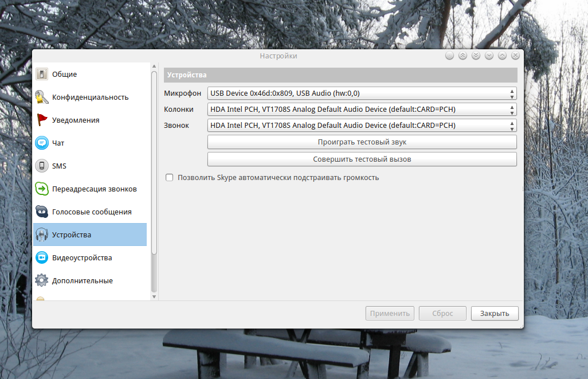This screenshot has height=379, width=588.
Task: Click the red flag Уведомления icon
Action: [x=42, y=120]
